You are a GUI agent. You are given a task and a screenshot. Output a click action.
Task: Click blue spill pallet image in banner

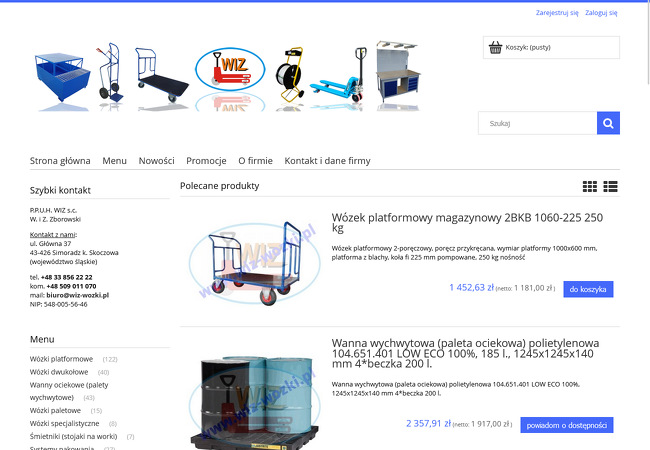62,77
